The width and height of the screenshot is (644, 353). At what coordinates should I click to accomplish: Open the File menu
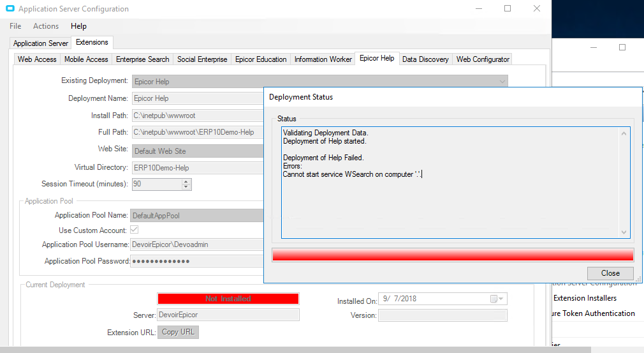[15, 26]
